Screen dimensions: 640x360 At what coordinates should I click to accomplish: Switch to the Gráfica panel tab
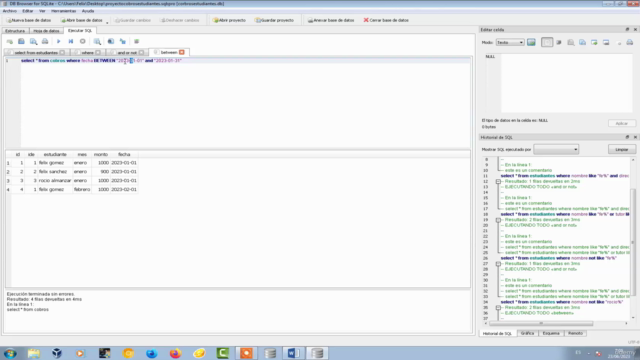click(x=527, y=333)
